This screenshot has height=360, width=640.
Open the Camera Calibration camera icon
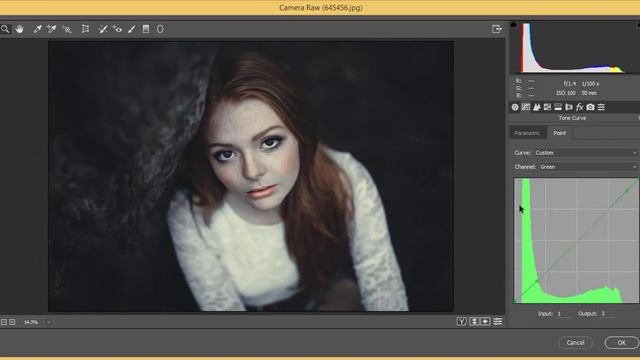(590, 107)
